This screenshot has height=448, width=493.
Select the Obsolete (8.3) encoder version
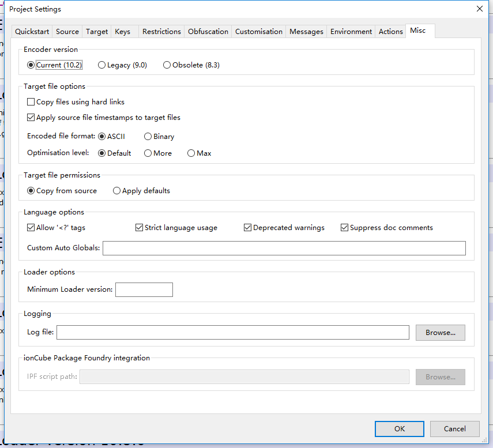tap(167, 65)
